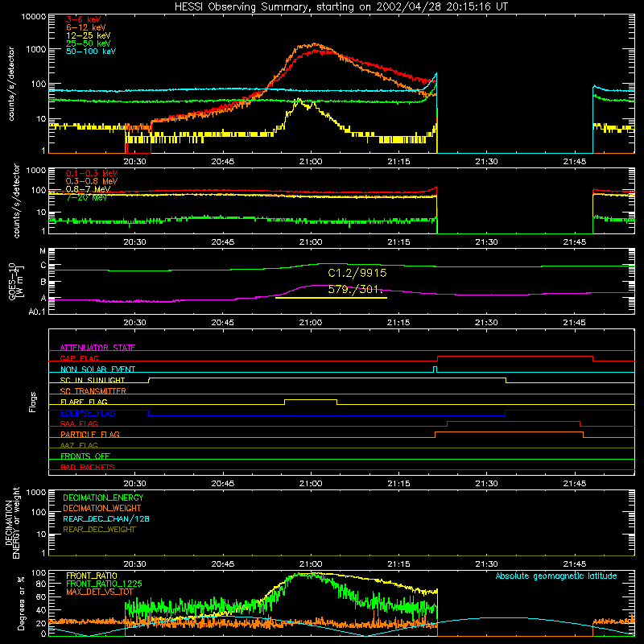Click the DECIMATION_ENERGY legend label
Viewport: 644px width, 644px height.
coord(103,497)
